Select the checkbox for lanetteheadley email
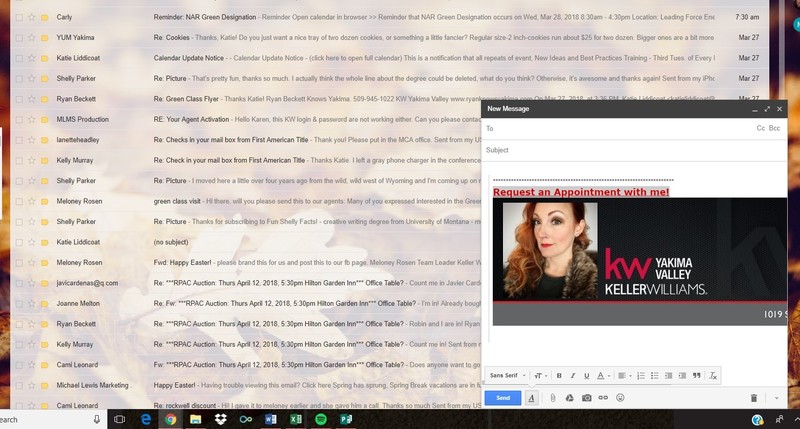 point(19,140)
